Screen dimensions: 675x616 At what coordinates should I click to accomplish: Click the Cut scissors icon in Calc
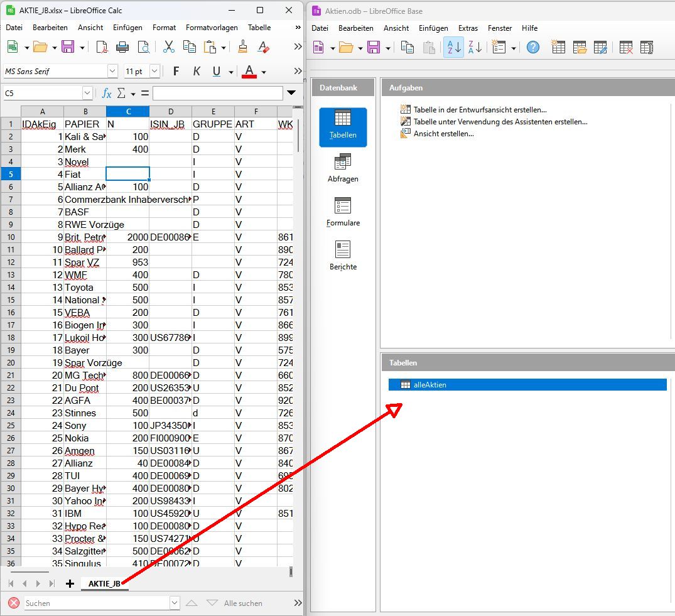click(x=169, y=47)
